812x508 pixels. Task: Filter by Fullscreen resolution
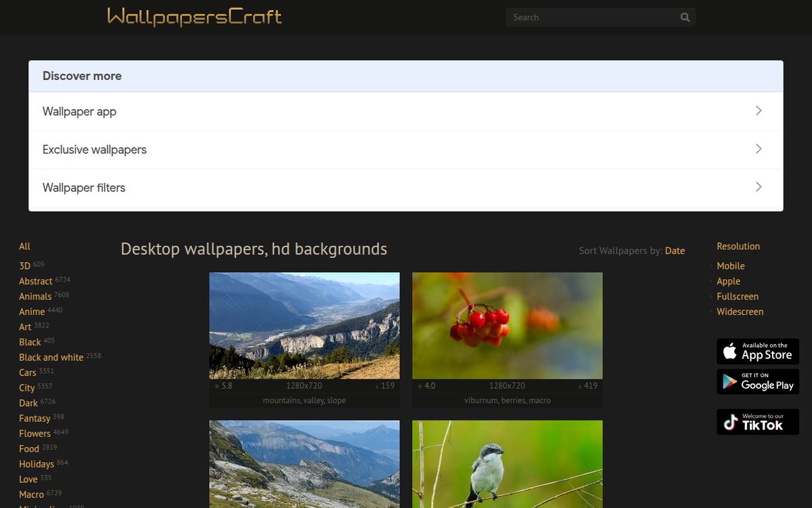click(x=738, y=297)
